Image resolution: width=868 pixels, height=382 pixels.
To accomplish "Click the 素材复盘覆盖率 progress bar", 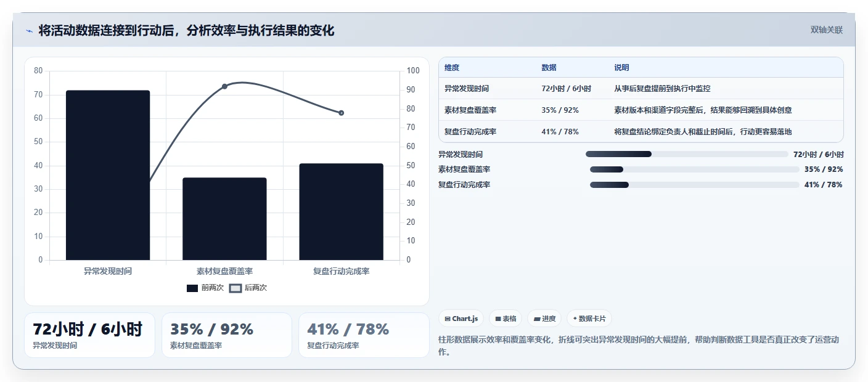I will point(695,169).
